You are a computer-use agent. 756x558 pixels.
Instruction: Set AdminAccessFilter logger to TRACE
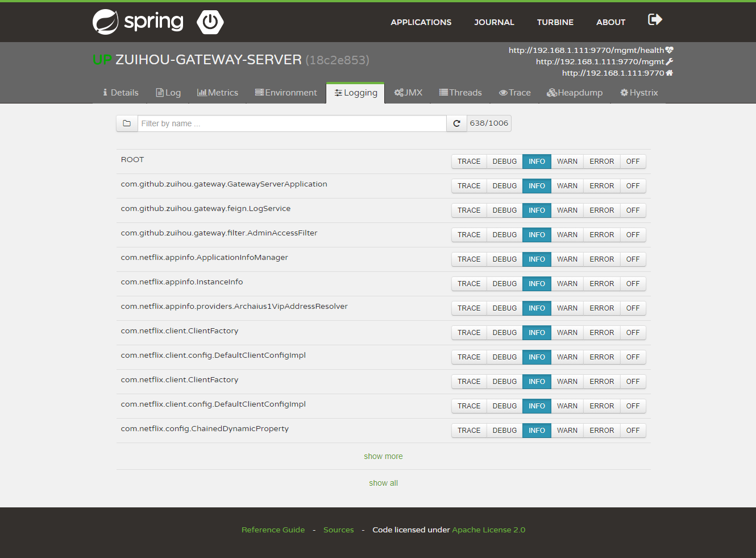(469, 235)
